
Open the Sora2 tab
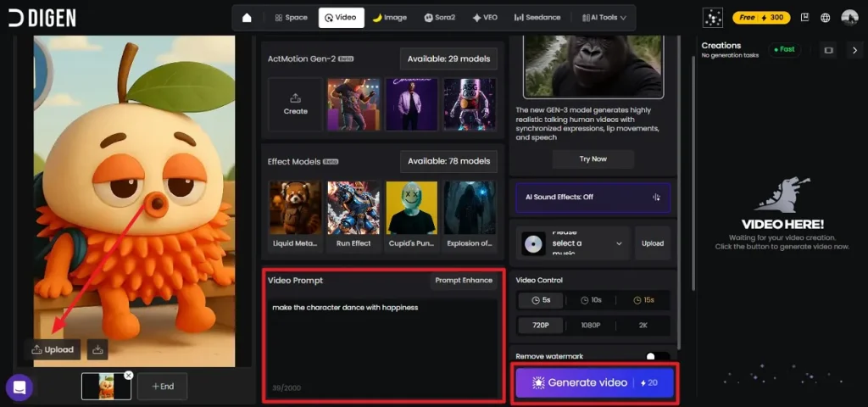pos(440,18)
